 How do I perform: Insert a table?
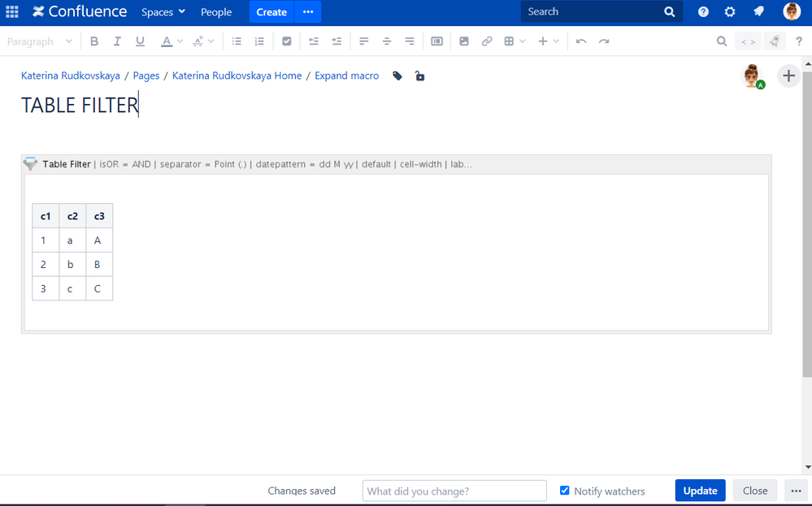509,41
